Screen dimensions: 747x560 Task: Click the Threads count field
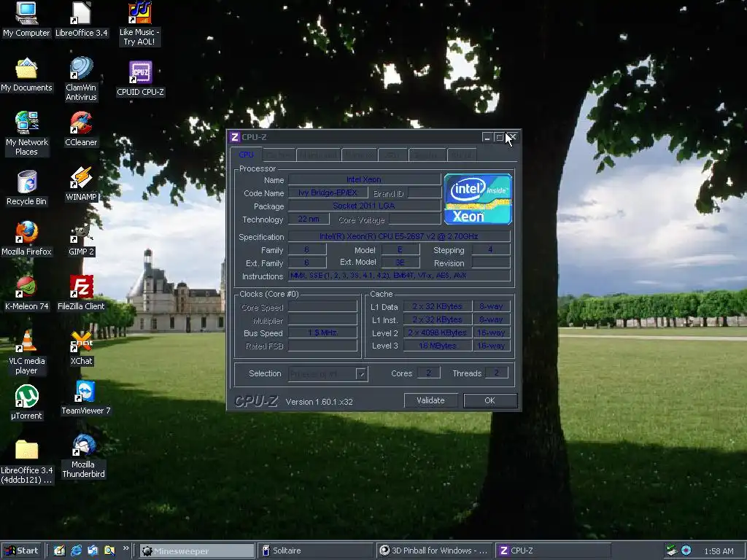coord(496,373)
